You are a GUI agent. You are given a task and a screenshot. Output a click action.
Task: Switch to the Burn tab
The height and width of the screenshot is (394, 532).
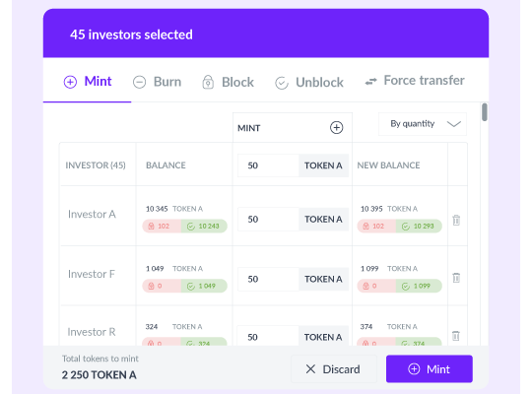click(157, 82)
